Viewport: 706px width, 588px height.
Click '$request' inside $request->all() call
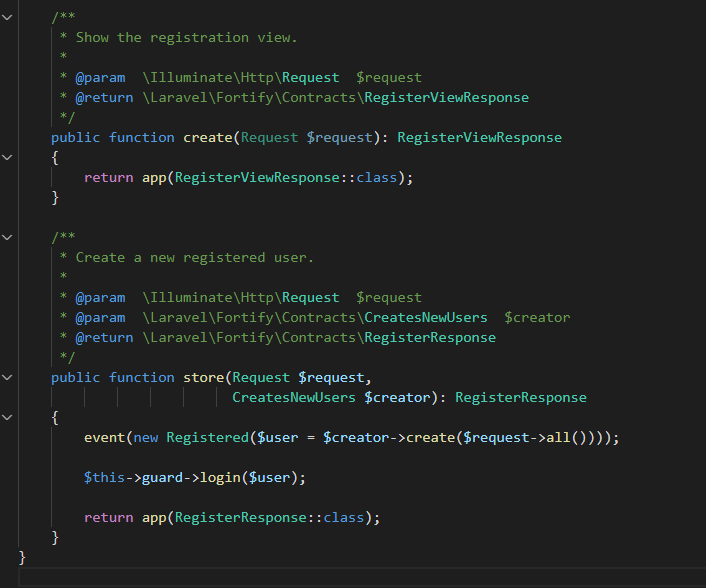[x=496, y=438]
